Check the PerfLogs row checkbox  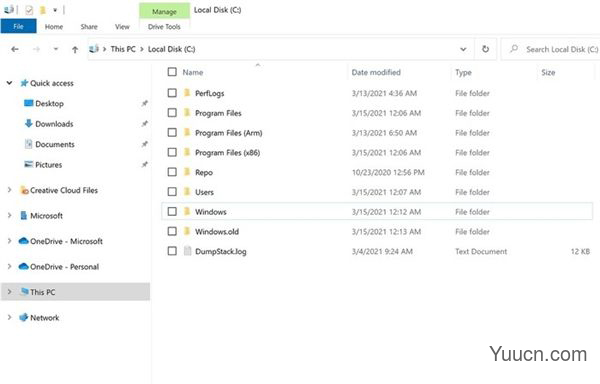click(172, 93)
